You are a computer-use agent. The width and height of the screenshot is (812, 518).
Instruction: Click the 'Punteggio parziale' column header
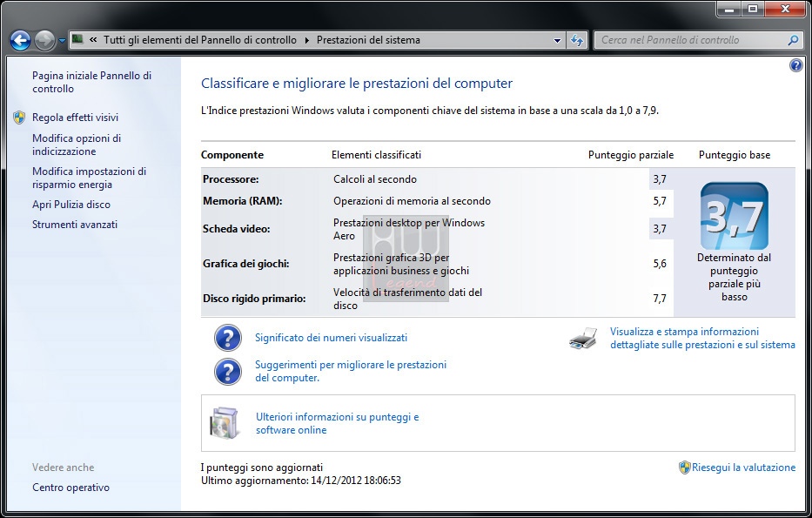pos(631,155)
